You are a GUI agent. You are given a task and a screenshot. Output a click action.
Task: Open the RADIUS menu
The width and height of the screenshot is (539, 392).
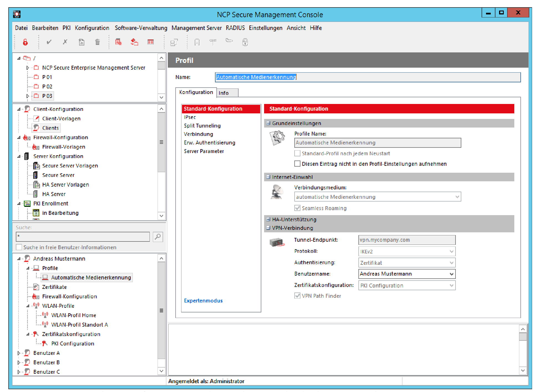pos(235,28)
